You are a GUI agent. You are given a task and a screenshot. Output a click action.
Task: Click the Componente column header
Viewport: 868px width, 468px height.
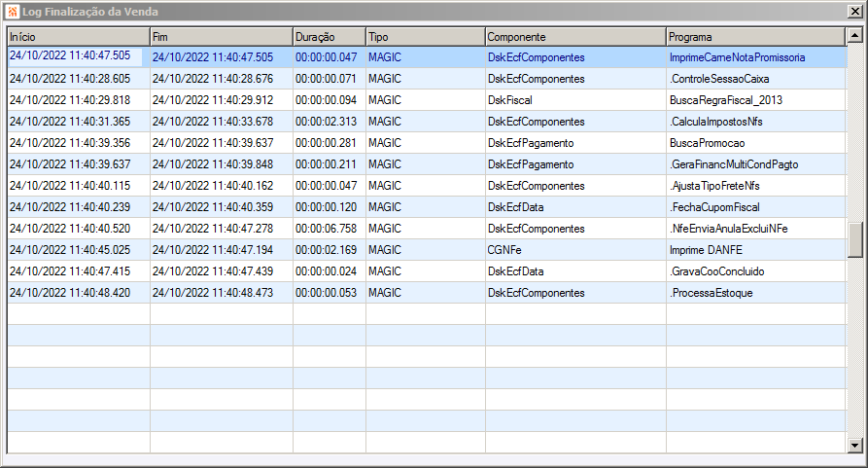pyautogui.click(x=575, y=37)
